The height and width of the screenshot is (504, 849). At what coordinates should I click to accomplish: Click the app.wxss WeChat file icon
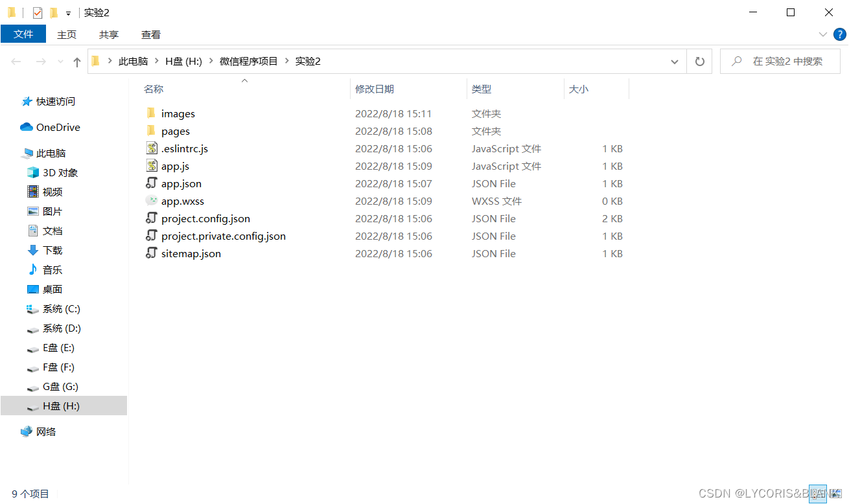(x=151, y=201)
